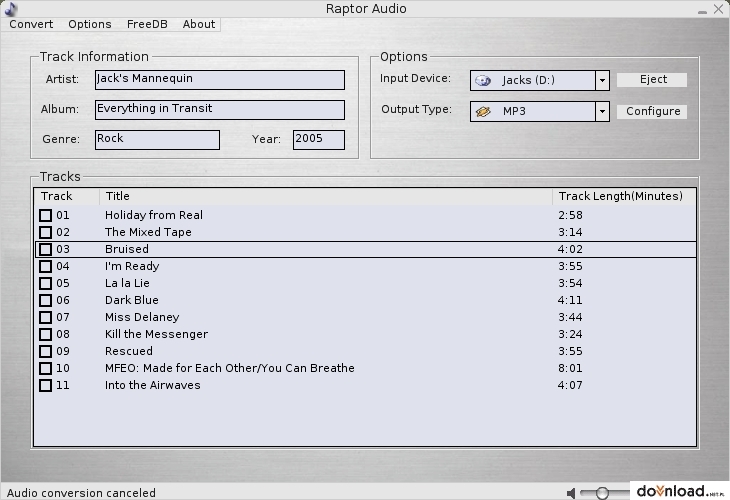Select the title I'm Ready

tap(132, 266)
